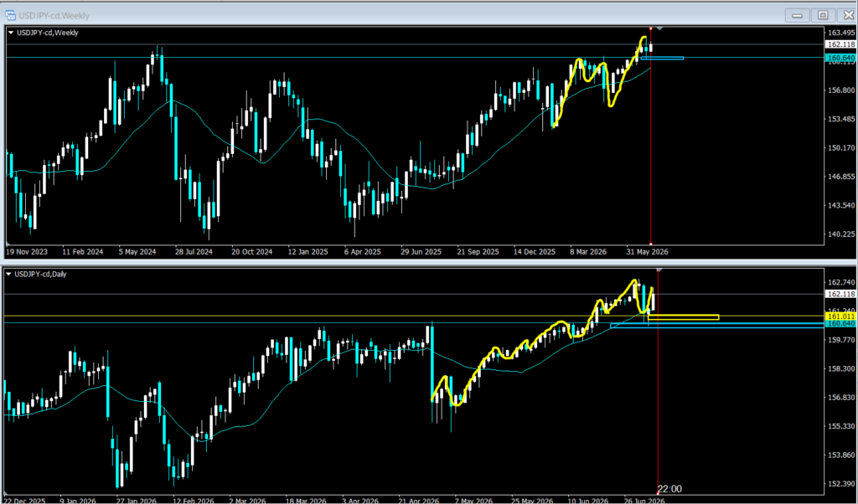Restore down the USDJPY-cd,Weekly chart window

click(823, 15)
